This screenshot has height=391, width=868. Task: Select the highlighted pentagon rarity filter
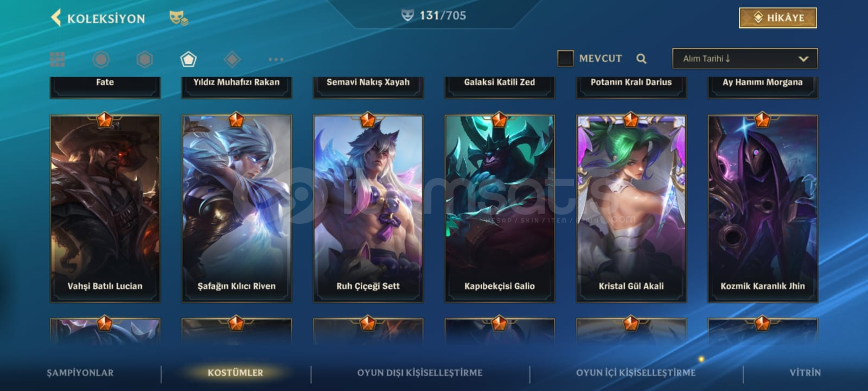pyautogui.click(x=188, y=59)
